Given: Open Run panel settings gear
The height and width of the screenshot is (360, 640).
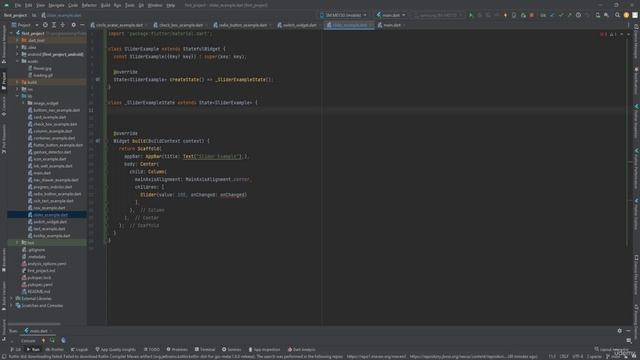Looking at the screenshot, I should pyautogui.click(x=620, y=331).
